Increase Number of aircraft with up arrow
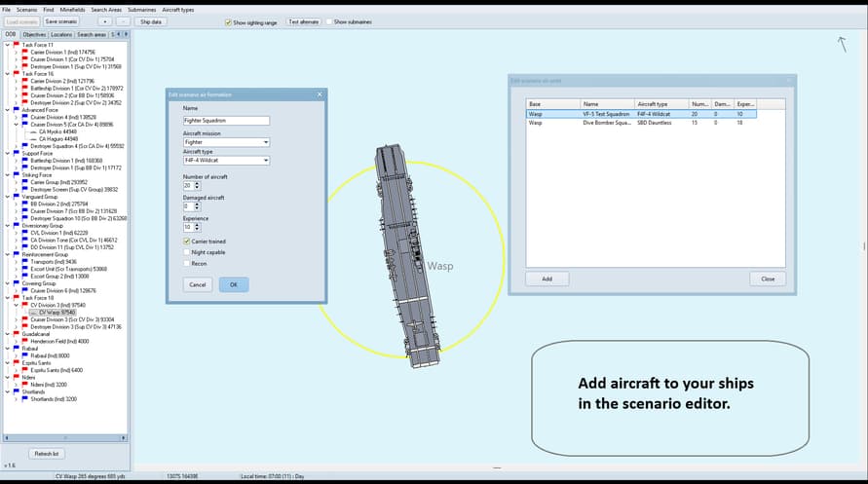Image resolution: width=868 pixels, height=484 pixels. pyautogui.click(x=198, y=183)
